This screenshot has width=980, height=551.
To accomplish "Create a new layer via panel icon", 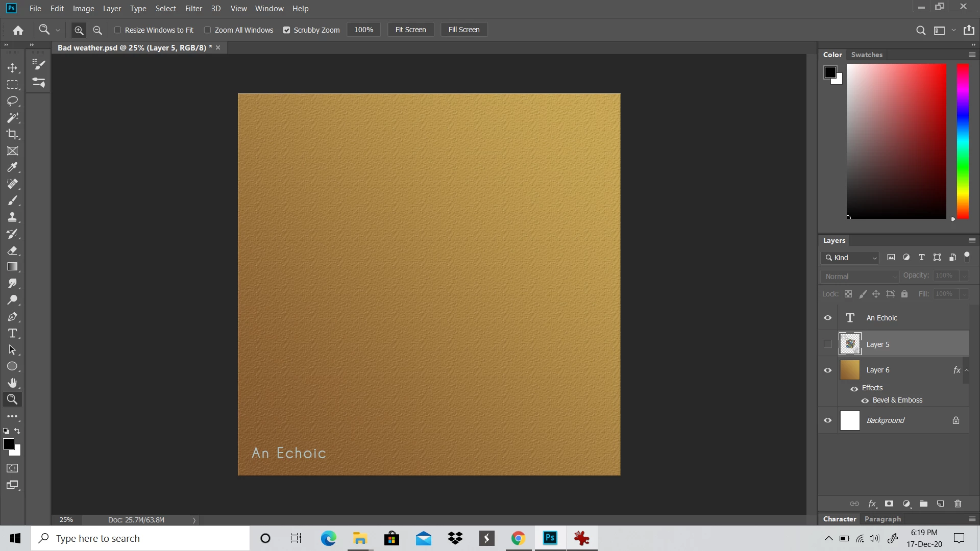I will tap(940, 504).
